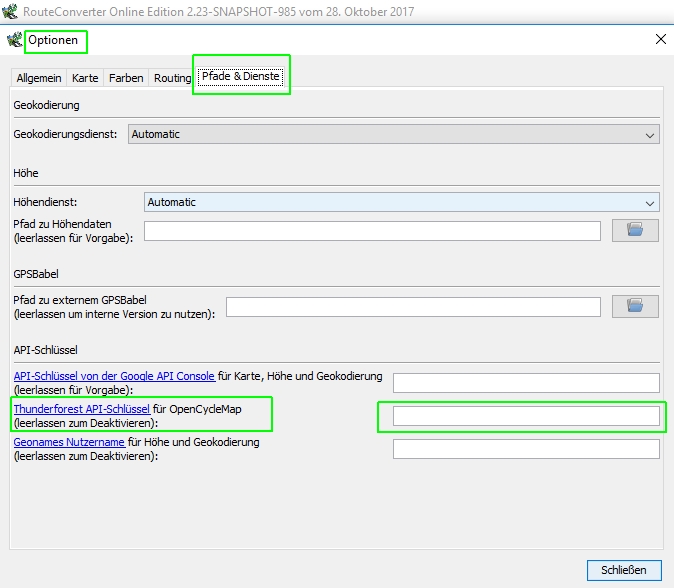Screen dimensions: 674x588
Task: Click the external GPSBabel path field
Action: (413, 307)
